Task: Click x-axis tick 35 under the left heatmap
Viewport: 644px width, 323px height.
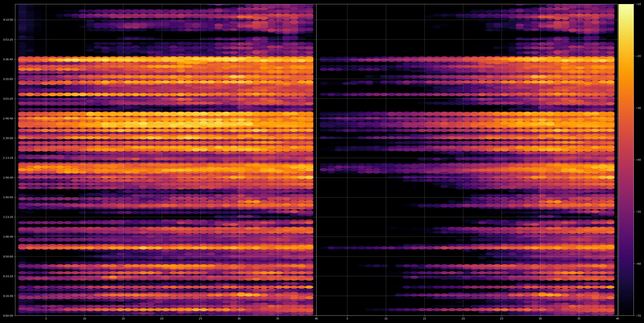Action: pos(278,319)
